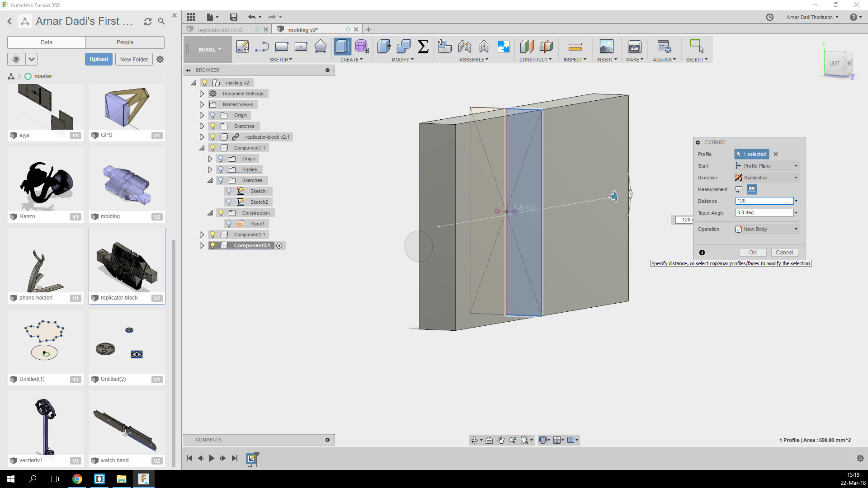Open the 3D Print Make icon
The height and width of the screenshot is (488, 868).
coord(634,47)
